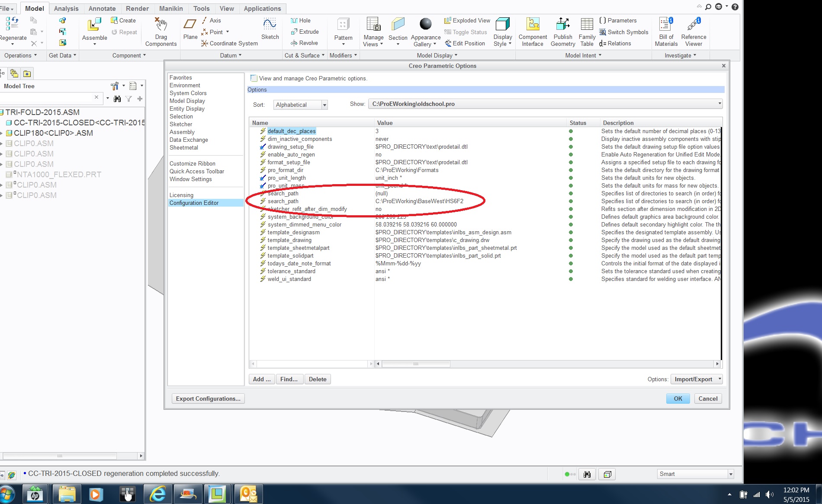This screenshot has width=822, height=504.
Task: Expand the Datum group menu
Action: pos(231,55)
